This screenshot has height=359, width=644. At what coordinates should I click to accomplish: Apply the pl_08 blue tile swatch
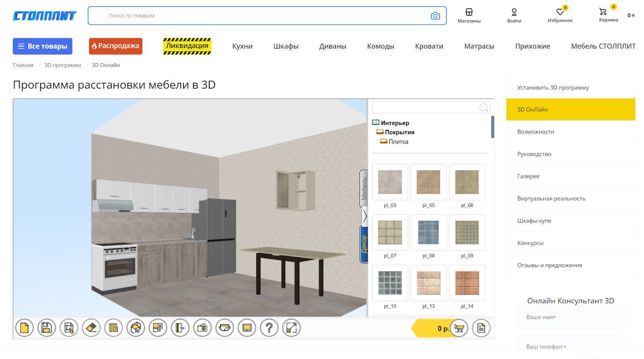pyautogui.click(x=428, y=233)
